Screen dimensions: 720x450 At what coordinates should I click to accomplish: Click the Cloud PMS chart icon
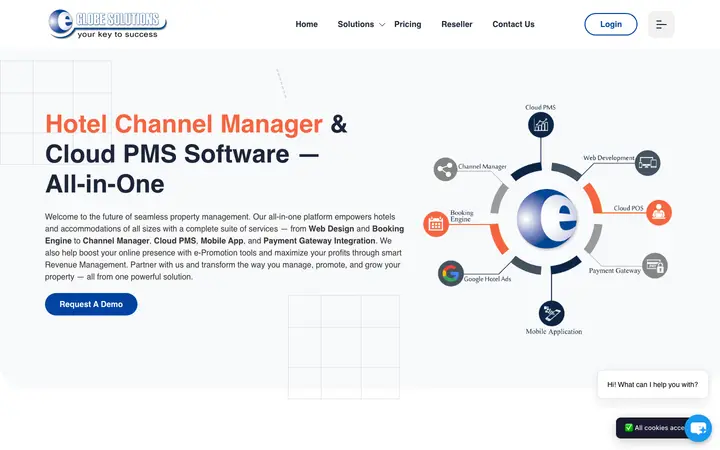[x=540, y=125]
